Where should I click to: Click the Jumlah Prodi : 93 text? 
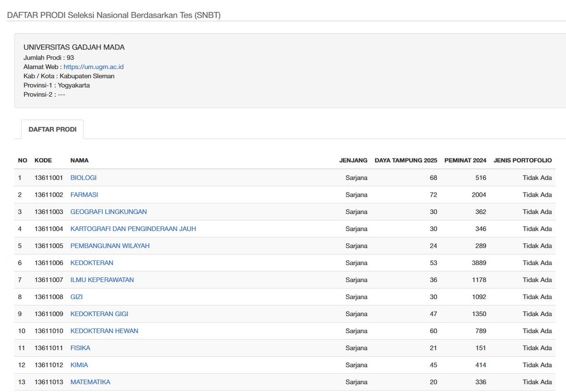49,58
